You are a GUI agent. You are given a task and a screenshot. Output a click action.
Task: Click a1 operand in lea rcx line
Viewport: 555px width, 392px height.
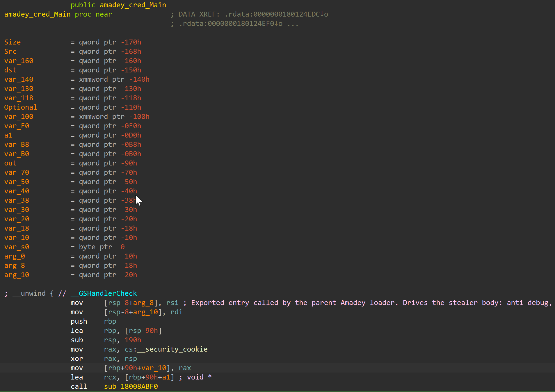pos(166,377)
